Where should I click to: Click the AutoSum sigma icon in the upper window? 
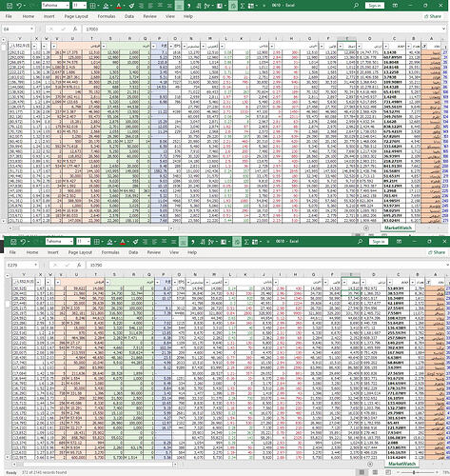(243, 6)
